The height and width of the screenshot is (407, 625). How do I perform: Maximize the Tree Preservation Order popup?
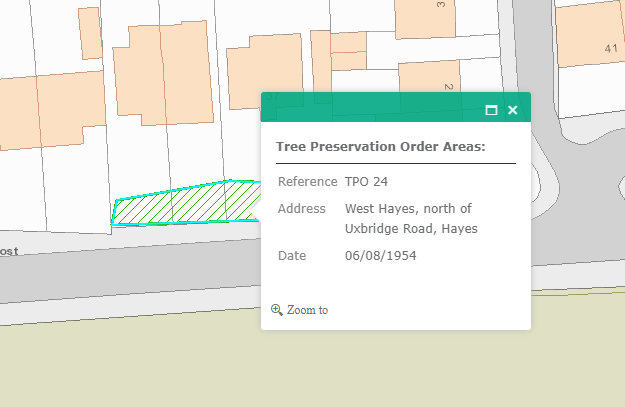[491, 110]
